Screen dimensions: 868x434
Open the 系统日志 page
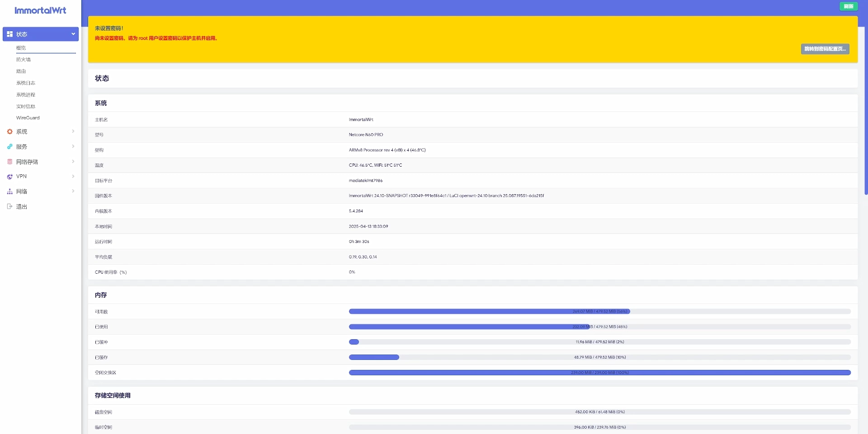[x=26, y=83]
